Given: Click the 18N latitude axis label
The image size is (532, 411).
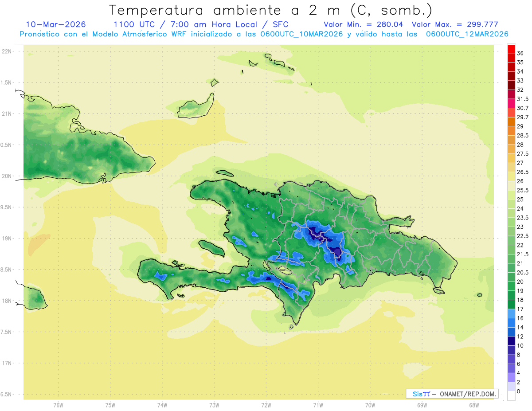Looking at the screenshot, I should pyautogui.click(x=7, y=301).
